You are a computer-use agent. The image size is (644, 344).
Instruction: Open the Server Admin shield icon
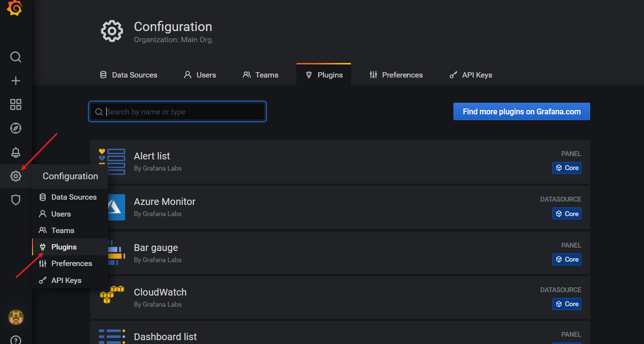click(x=16, y=200)
